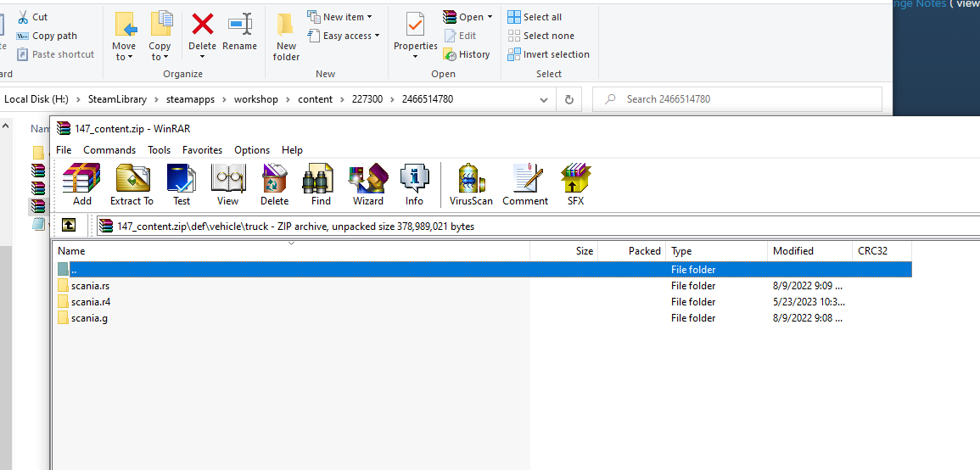Click the Search 2466514780 field
The width and height of the screenshot is (980, 470).
coord(737,99)
